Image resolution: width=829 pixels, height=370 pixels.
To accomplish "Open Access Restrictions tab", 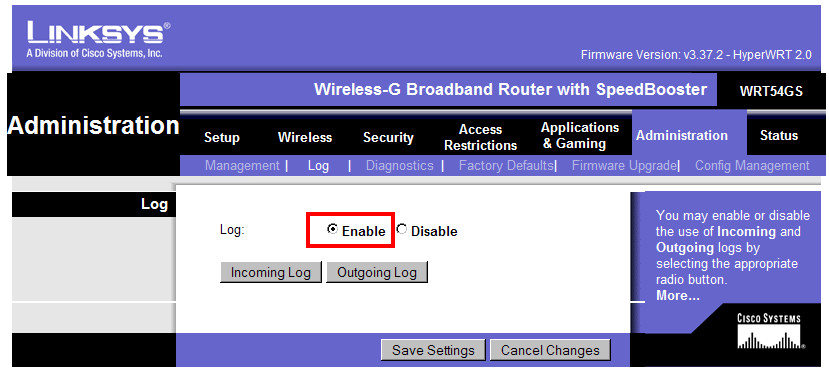I will tap(481, 137).
